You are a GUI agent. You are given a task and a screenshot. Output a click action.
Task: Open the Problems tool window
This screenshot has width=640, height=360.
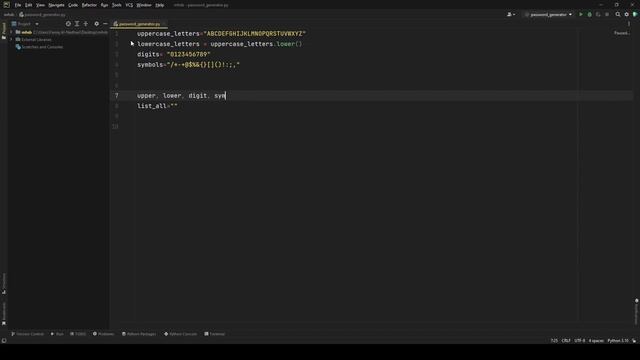point(103,334)
